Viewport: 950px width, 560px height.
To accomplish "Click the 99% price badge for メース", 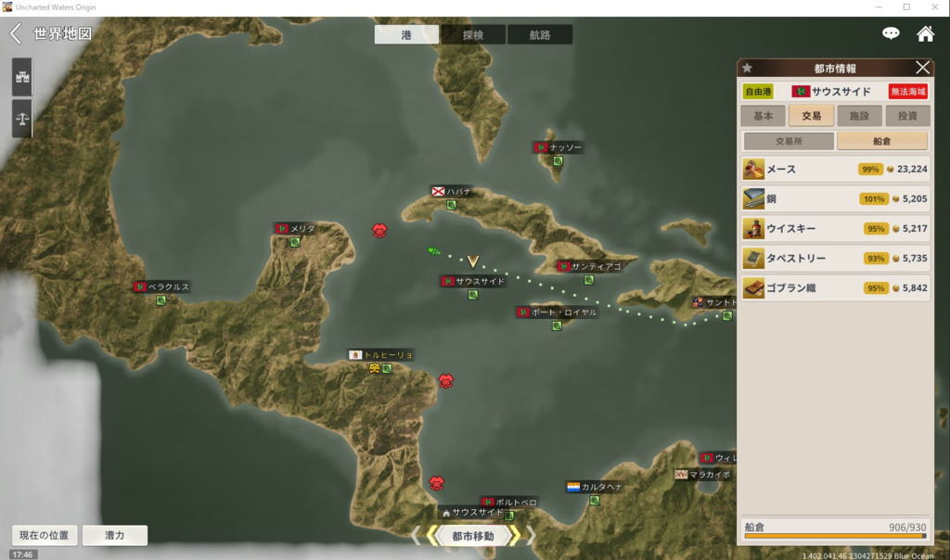I will coord(870,169).
